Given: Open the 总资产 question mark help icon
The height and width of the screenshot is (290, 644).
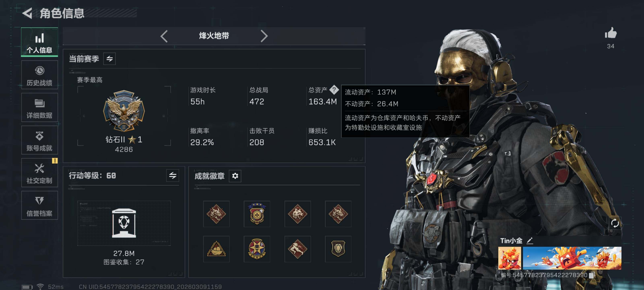Looking at the screenshot, I should pyautogui.click(x=334, y=90).
